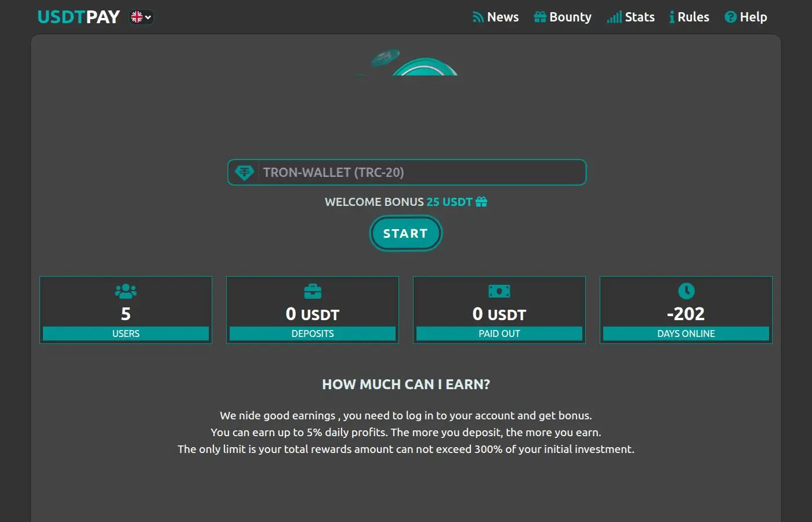The image size is (812, 522).
Task: Click the Rules info icon
Action: (672, 17)
